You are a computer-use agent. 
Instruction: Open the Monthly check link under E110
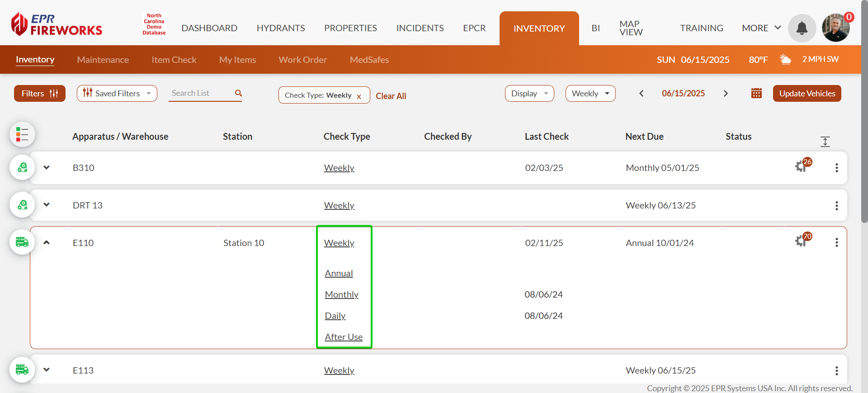pos(341,294)
